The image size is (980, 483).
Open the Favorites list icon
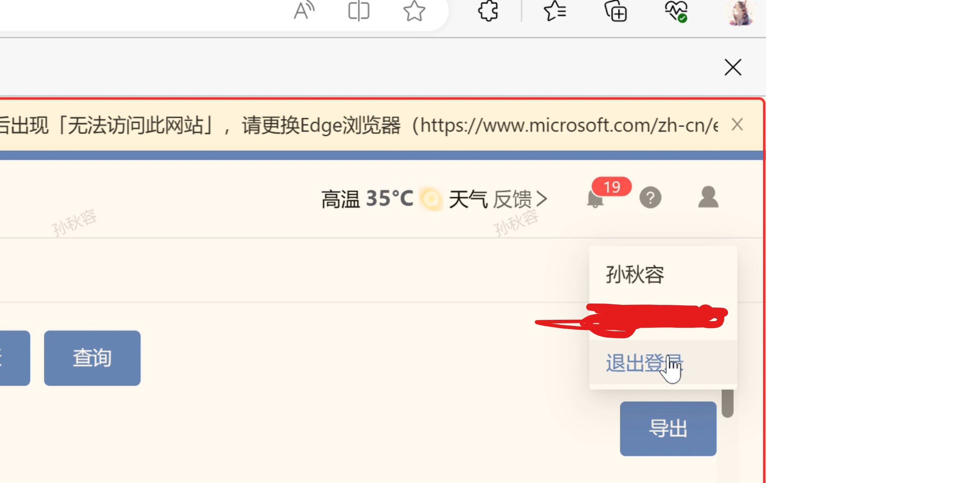555,11
